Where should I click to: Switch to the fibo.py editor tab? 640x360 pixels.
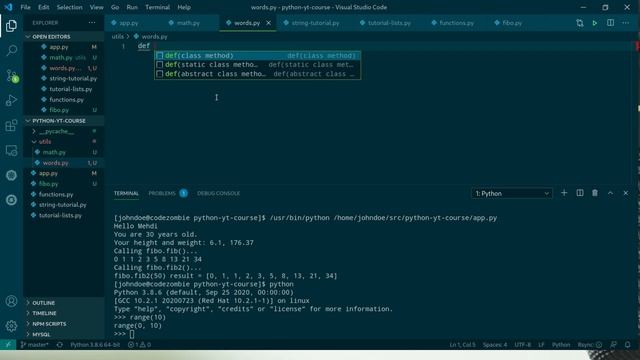512,23
